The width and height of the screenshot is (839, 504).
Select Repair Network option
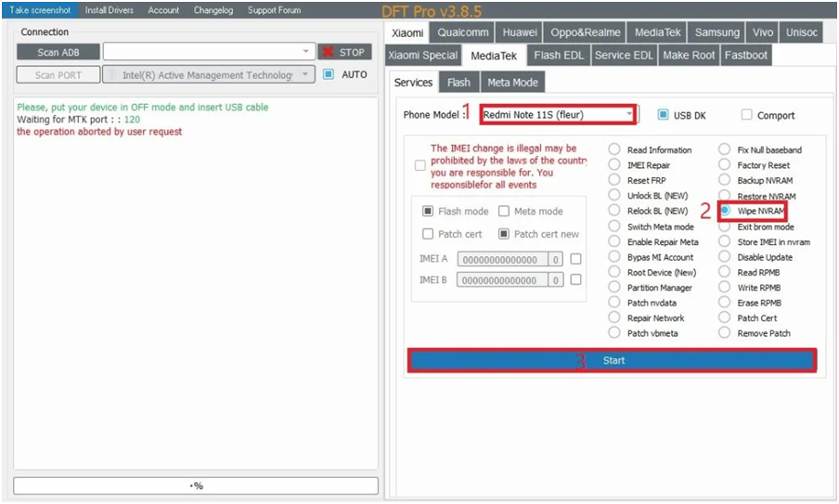pyautogui.click(x=614, y=317)
